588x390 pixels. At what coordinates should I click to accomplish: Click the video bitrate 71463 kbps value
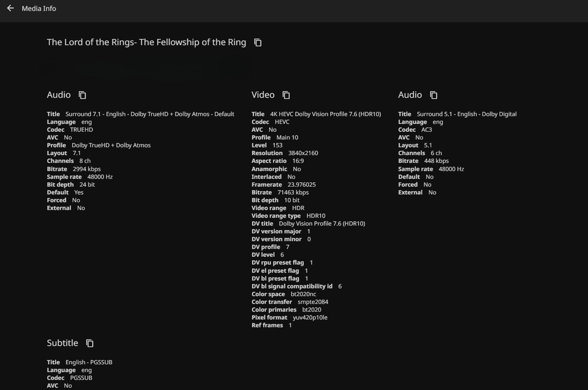coord(293,192)
